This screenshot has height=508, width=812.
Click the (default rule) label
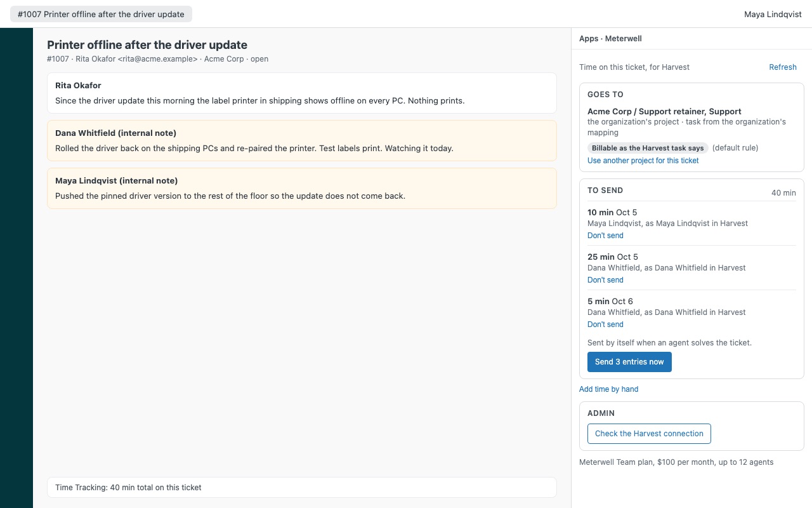click(x=735, y=148)
